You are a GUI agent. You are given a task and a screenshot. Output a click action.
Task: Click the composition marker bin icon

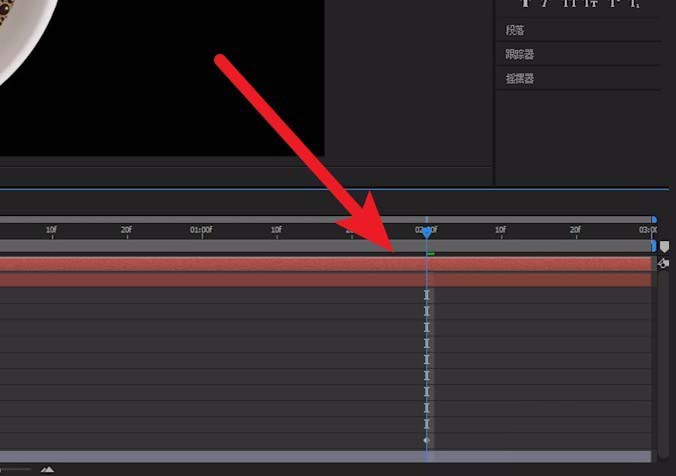click(664, 247)
